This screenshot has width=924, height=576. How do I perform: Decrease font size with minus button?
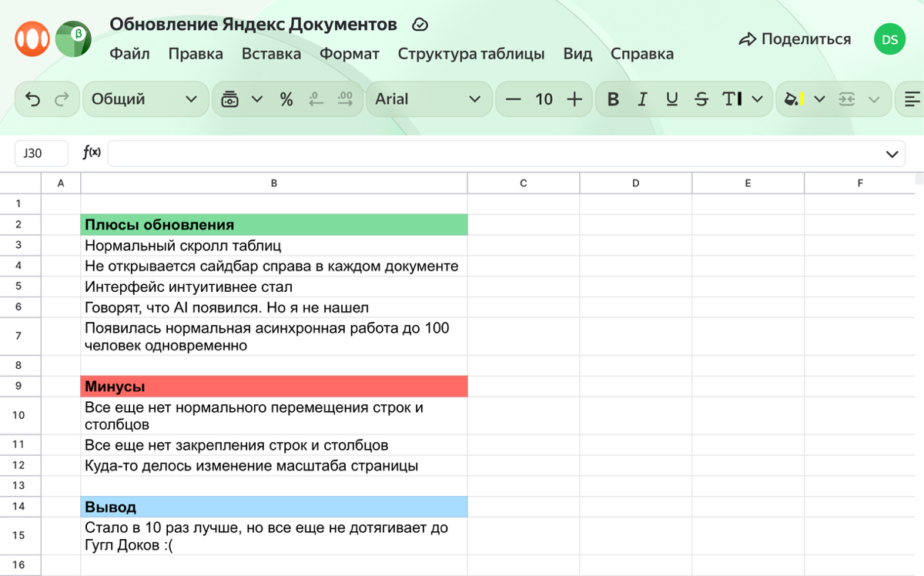click(x=514, y=99)
